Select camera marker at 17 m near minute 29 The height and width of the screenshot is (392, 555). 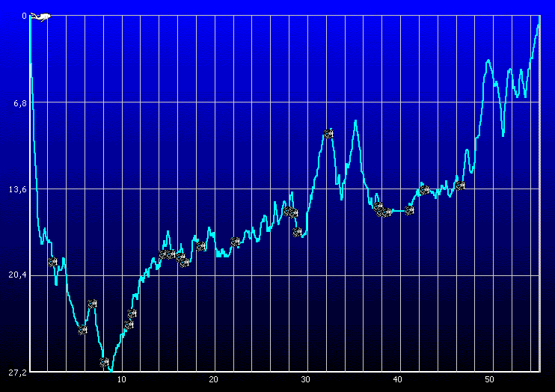point(298,232)
